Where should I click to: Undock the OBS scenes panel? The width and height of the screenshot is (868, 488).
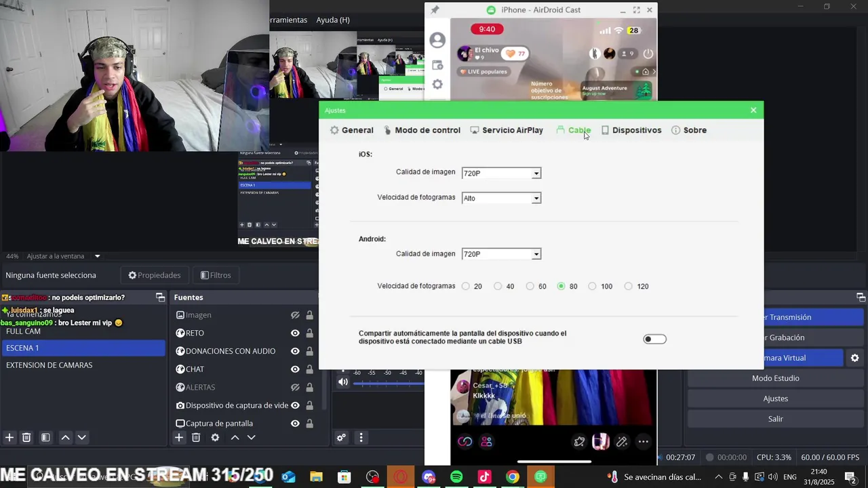160,297
